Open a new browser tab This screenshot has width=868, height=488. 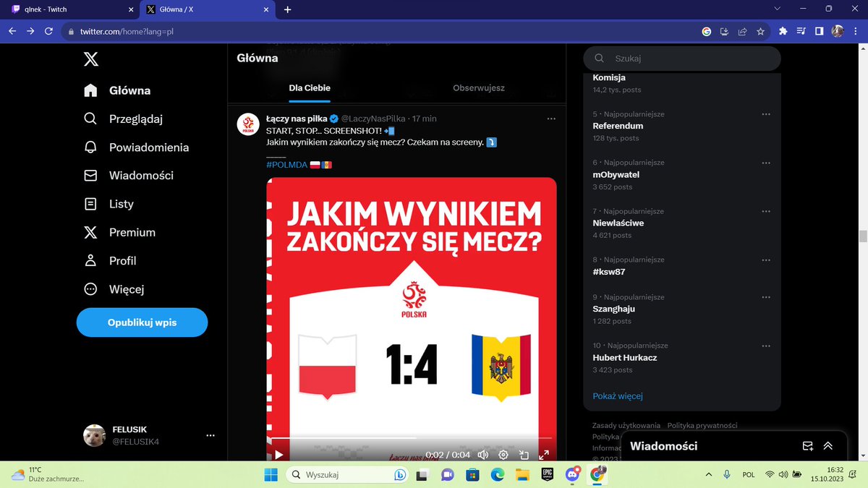pyautogui.click(x=288, y=9)
